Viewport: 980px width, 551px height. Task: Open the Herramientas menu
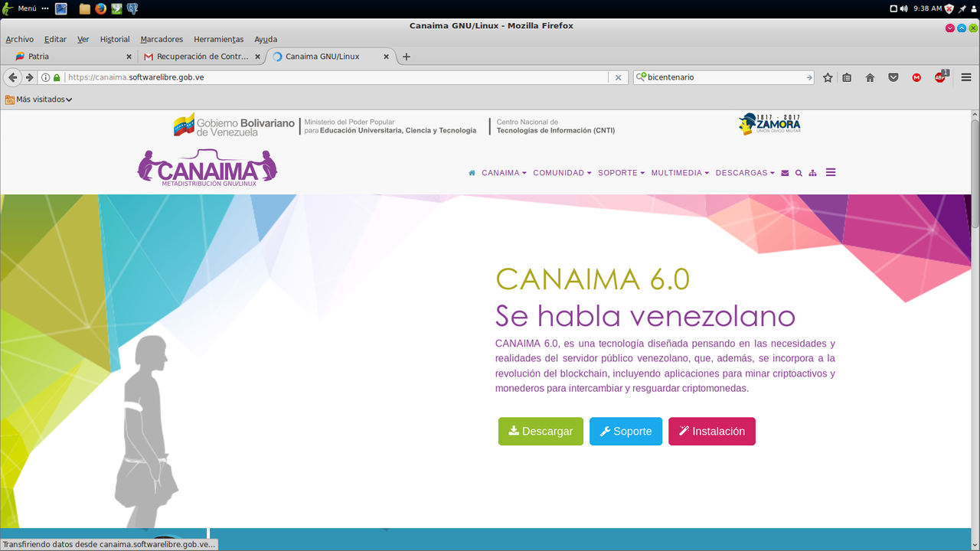(219, 39)
